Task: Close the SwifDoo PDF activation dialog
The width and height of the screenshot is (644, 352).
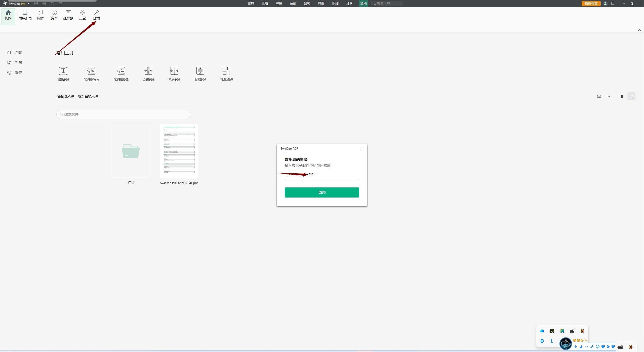Action: 363,149
